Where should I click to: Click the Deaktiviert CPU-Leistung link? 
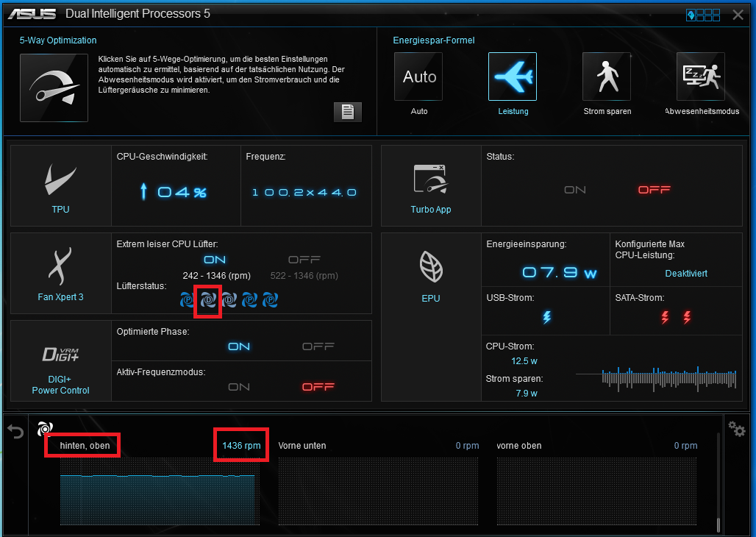coord(686,274)
